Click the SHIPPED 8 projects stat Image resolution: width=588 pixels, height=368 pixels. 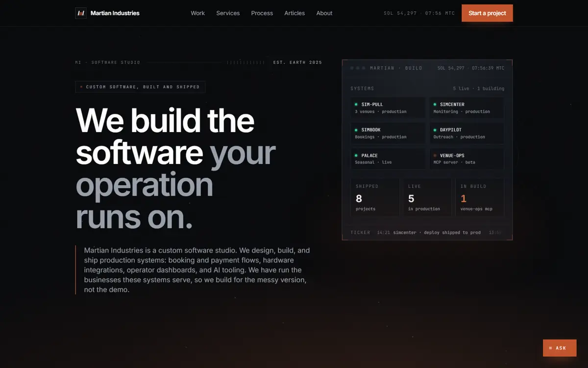(375, 197)
